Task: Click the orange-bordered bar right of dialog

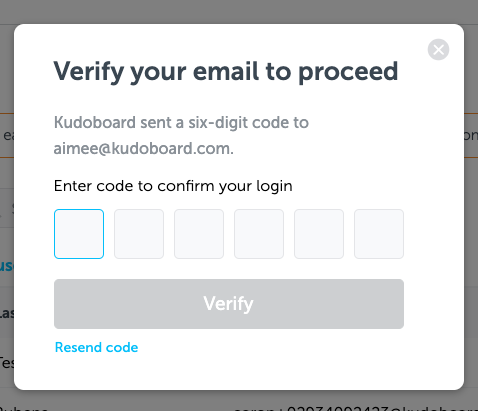Action: pyautogui.click(x=471, y=135)
